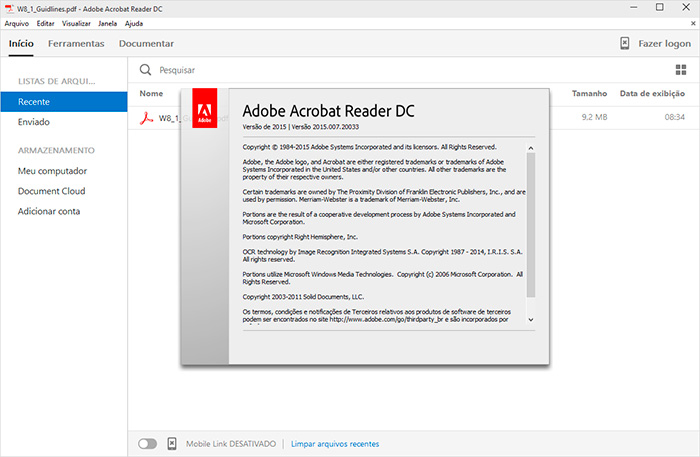
Task: Switch to the Documentar tab
Action: 146,43
